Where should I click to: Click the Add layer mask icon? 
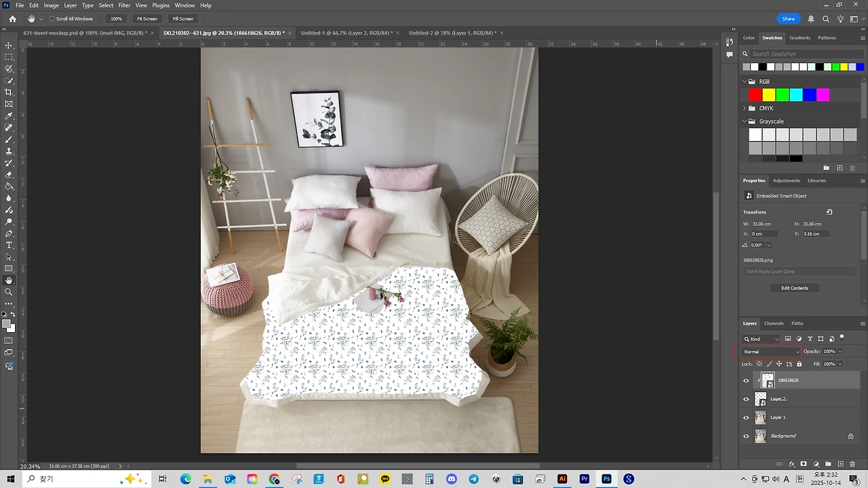804,464
